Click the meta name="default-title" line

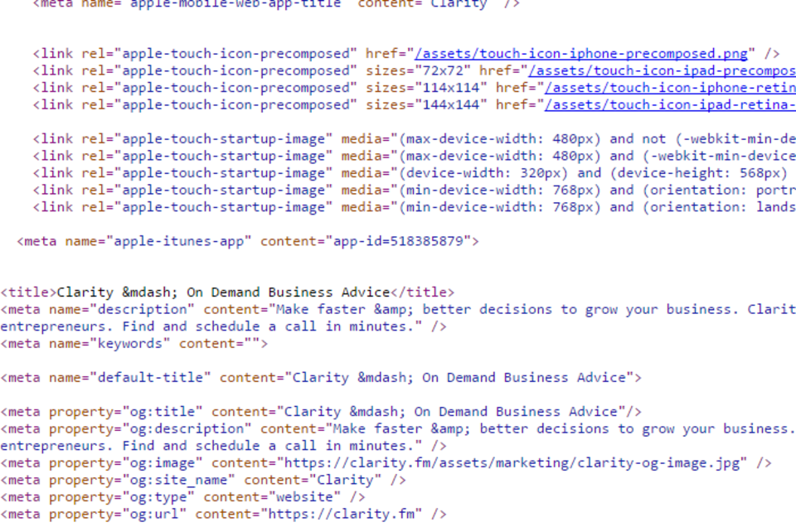pyautogui.click(x=321, y=378)
